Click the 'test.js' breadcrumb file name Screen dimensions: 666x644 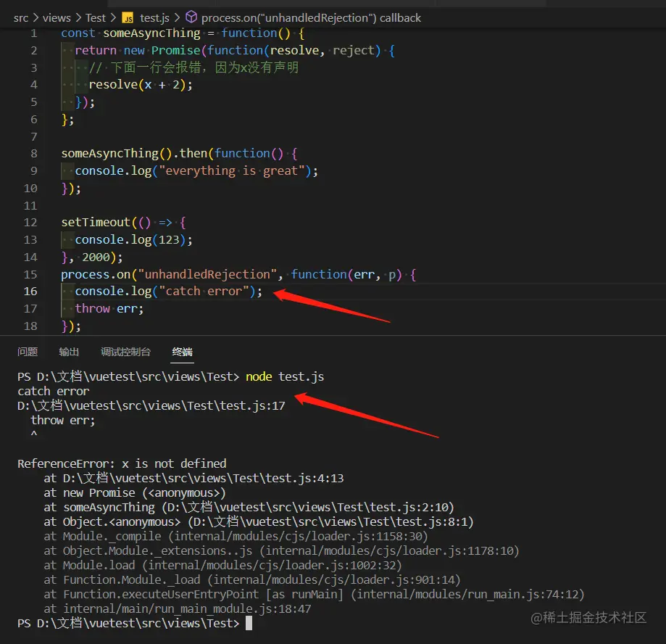coord(154,18)
